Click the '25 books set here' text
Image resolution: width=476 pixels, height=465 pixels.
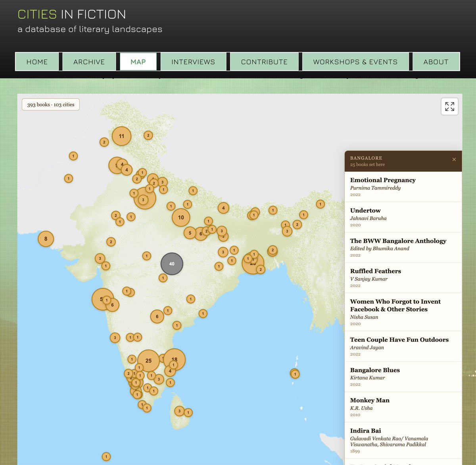[x=367, y=165]
